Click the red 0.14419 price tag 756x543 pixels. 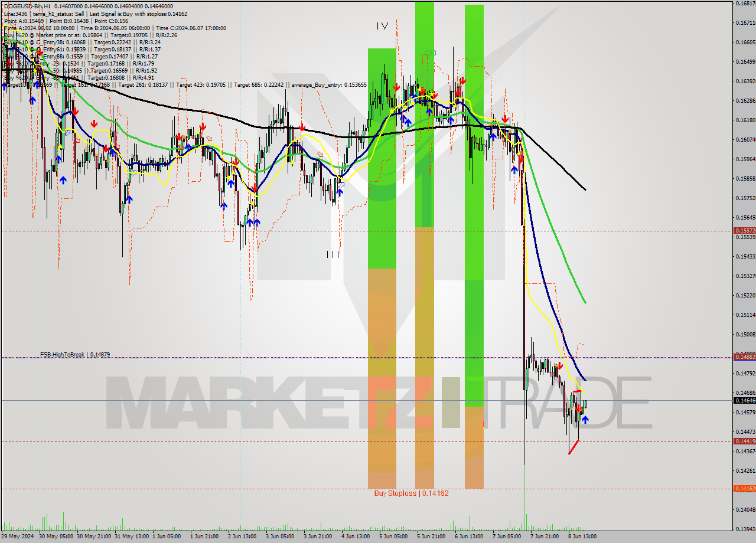[x=744, y=441]
